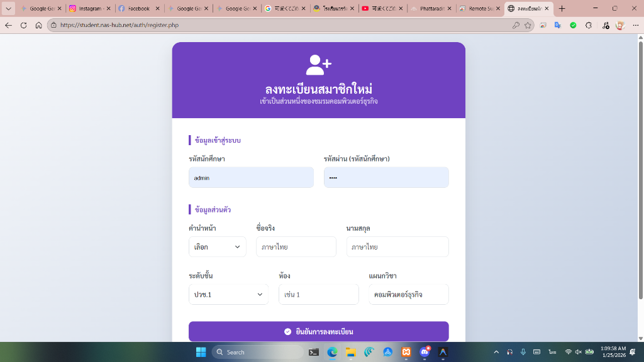Expand the คำนำหน้า prefix dropdown
Screen dimensions: 644x362
217,247
